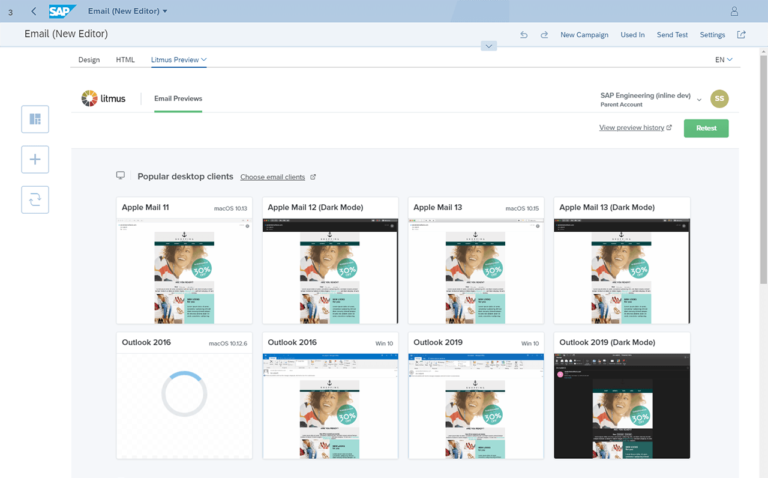Open the Outlook 2019 (Dark Mode) preview
This screenshot has width=768, height=478.
pyautogui.click(x=622, y=396)
